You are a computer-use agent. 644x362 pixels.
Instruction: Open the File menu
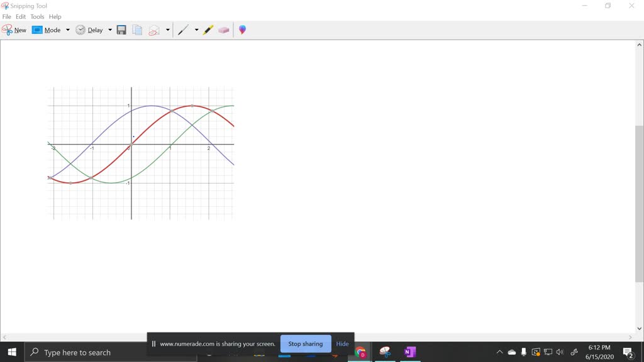pos(6,16)
